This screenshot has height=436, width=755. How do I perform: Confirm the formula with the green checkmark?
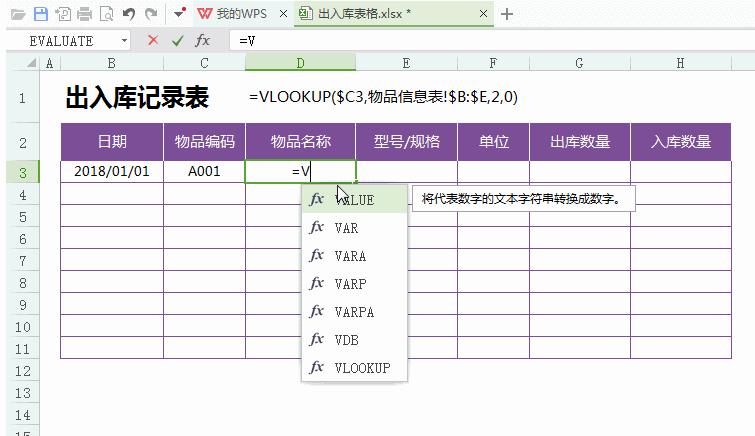point(178,41)
